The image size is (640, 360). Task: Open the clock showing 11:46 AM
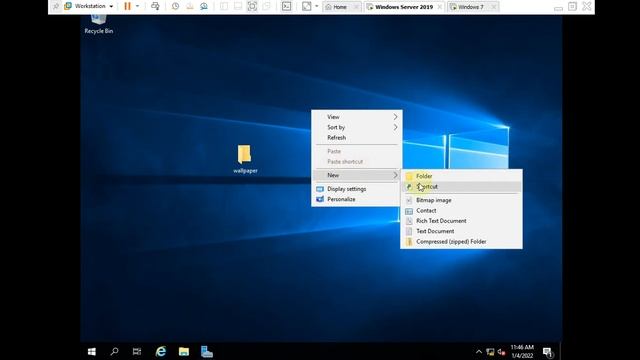522,351
